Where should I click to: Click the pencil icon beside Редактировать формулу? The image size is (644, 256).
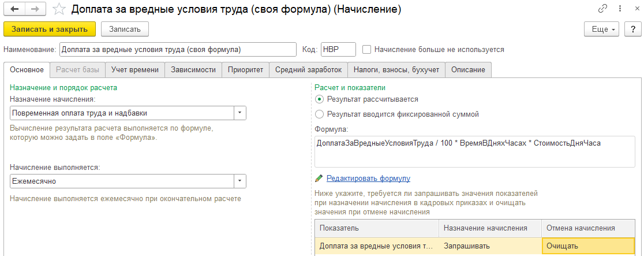coord(319,179)
